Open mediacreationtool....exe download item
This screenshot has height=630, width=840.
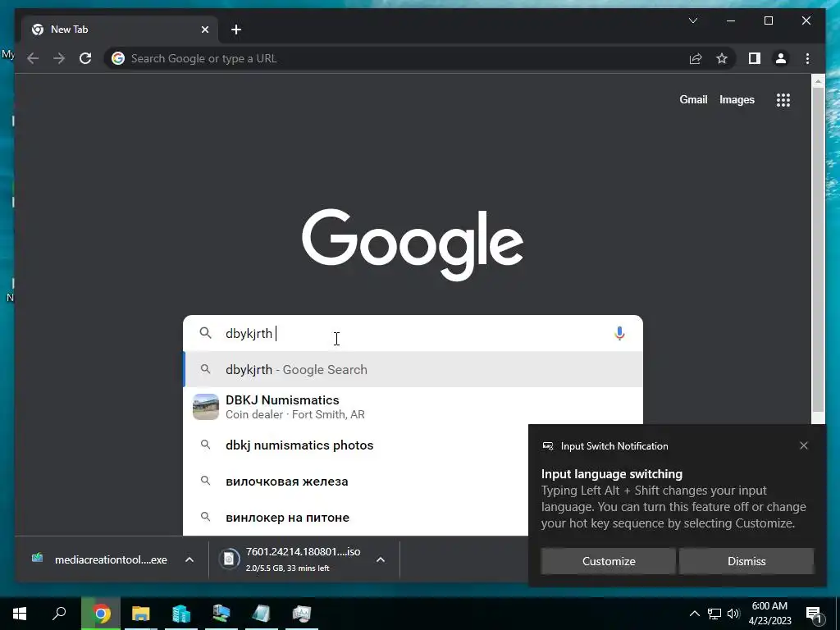[x=99, y=559]
